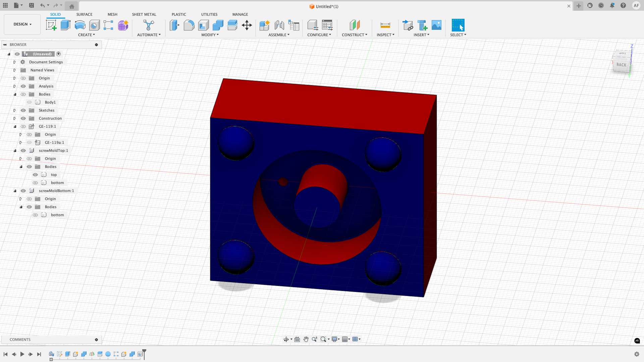This screenshot has height=362, width=644.
Task: Open the AUTOMATE menu
Action: point(149,35)
